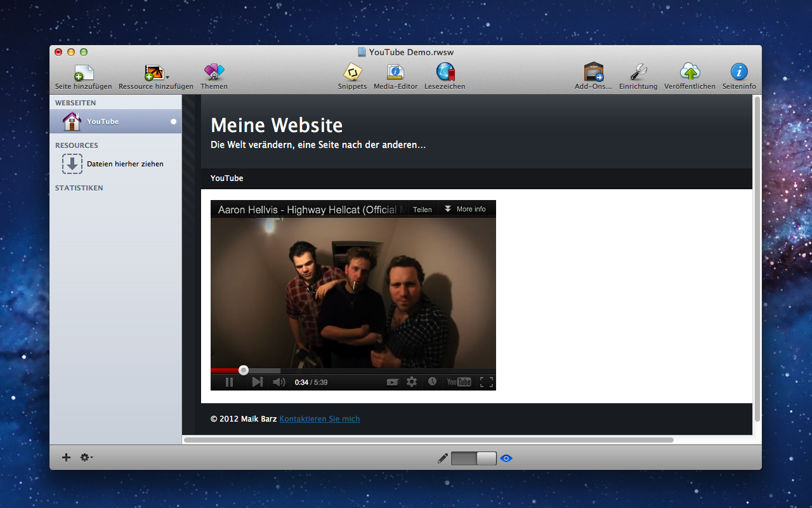The height and width of the screenshot is (508, 812).
Task: Open the Themen theme browser
Action: (214, 77)
